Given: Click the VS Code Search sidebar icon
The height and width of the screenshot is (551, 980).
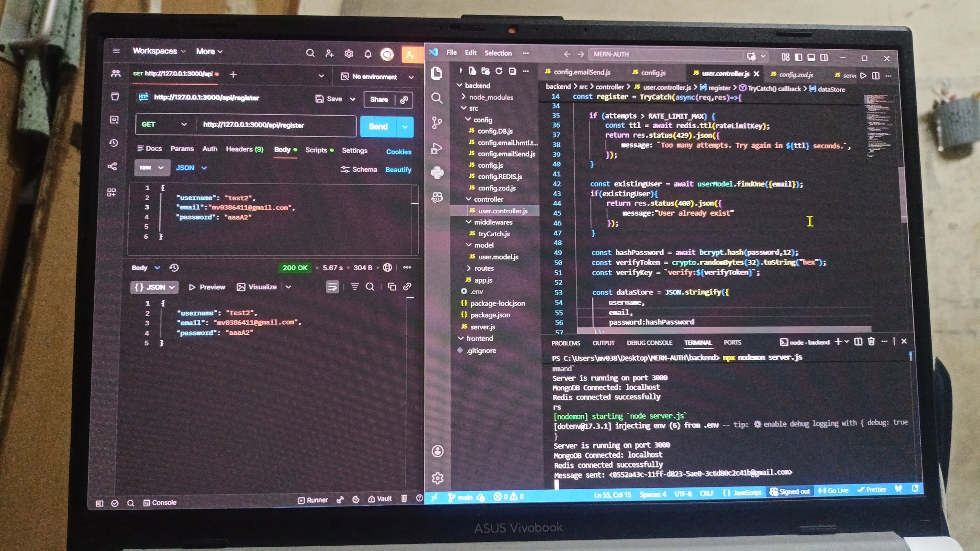Looking at the screenshot, I should coord(436,98).
